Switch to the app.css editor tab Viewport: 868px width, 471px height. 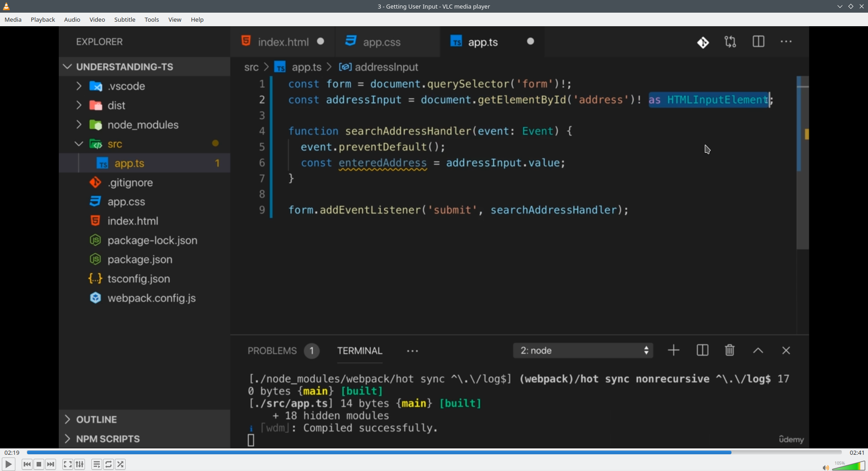coord(387,42)
